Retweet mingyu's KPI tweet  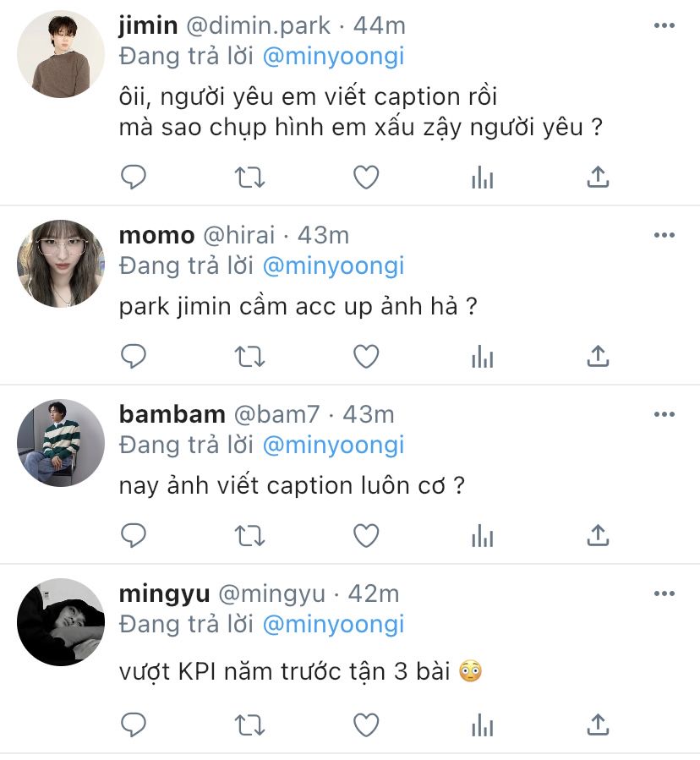[249, 725]
